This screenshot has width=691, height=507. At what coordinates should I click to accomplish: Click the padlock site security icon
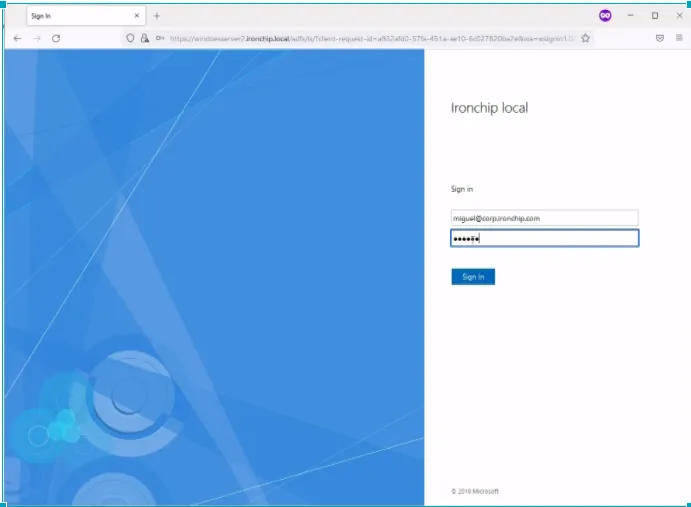[145, 38]
